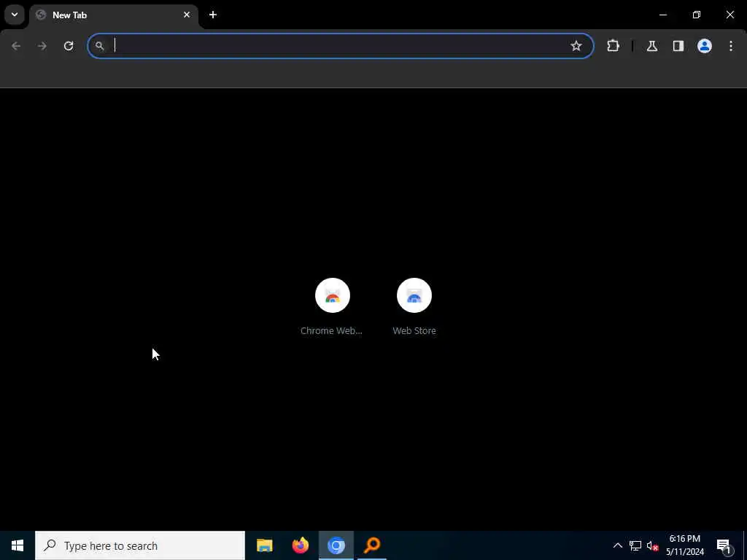The width and height of the screenshot is (747, 560).
Task: Open the Windows Start menu
Action: (x=18, y=545)
